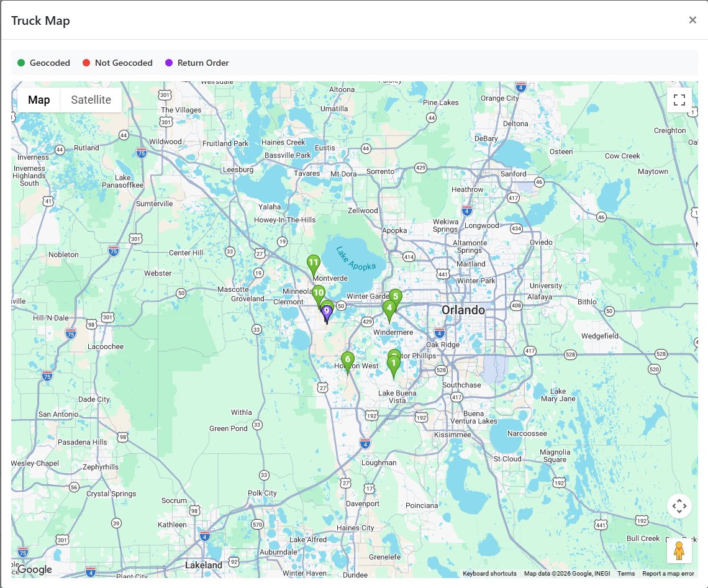
Task: Close the Truck Map dialog
Action: (x=692, y=20)
